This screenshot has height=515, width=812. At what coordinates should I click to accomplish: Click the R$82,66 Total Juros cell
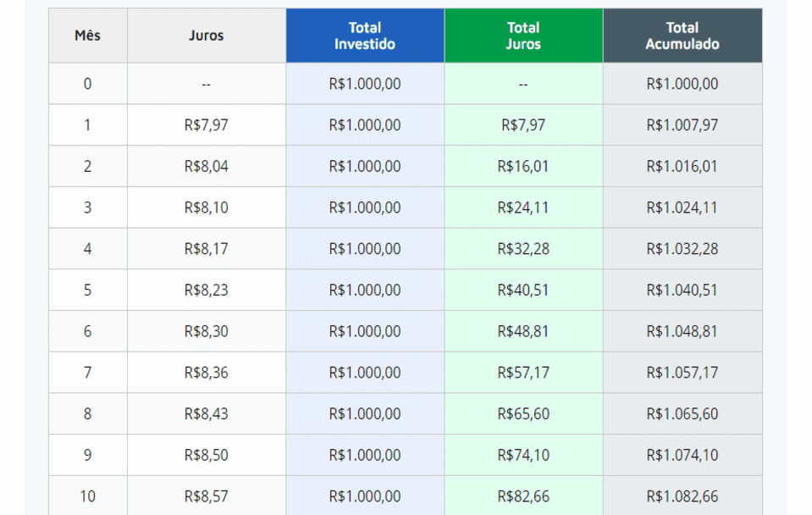pos(523,496)
